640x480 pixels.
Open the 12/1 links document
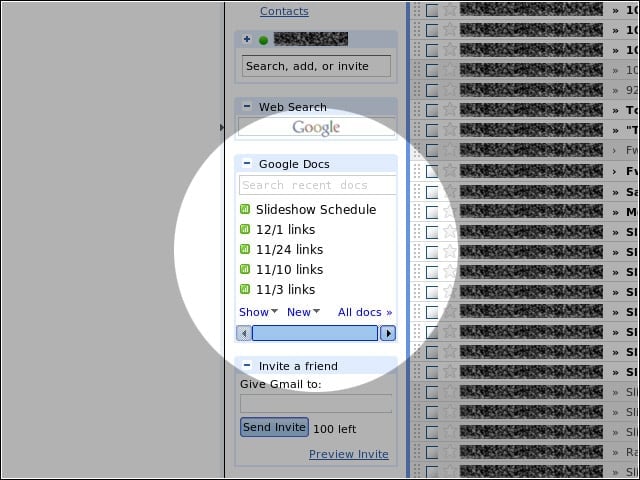[285, 229]
